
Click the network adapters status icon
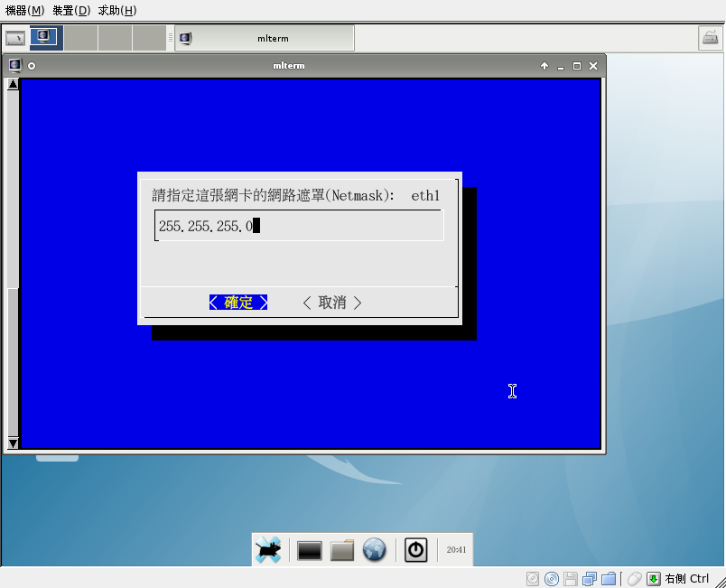tap(590, 579)
